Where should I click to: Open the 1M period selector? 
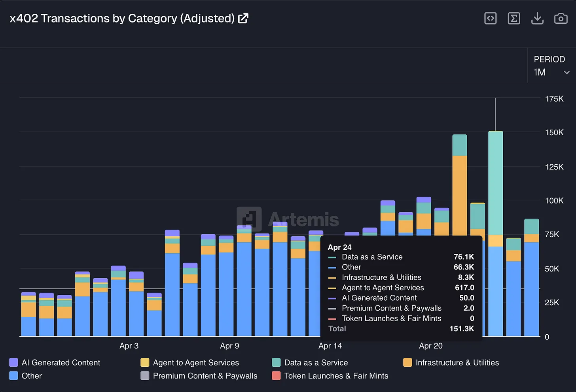point(540,72)
